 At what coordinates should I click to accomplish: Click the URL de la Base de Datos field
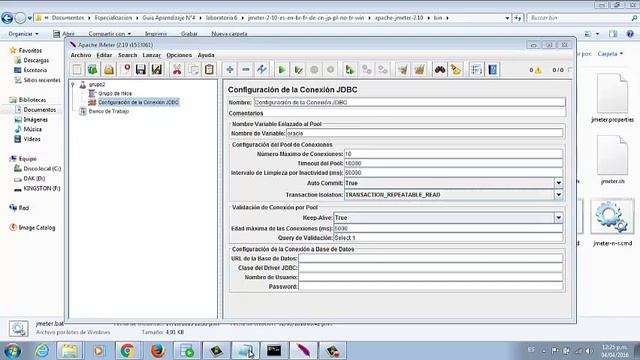(x=431, y=258)
